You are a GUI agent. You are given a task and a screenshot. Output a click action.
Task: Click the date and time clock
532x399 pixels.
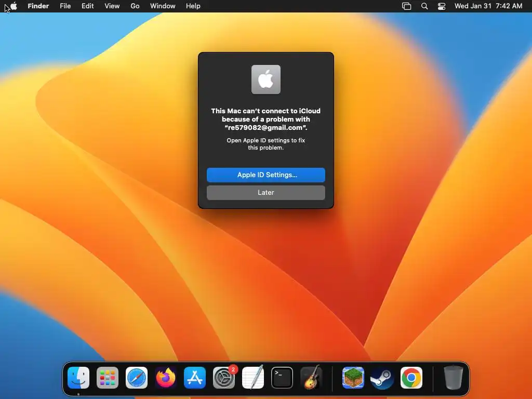click(x=488, y=6)
